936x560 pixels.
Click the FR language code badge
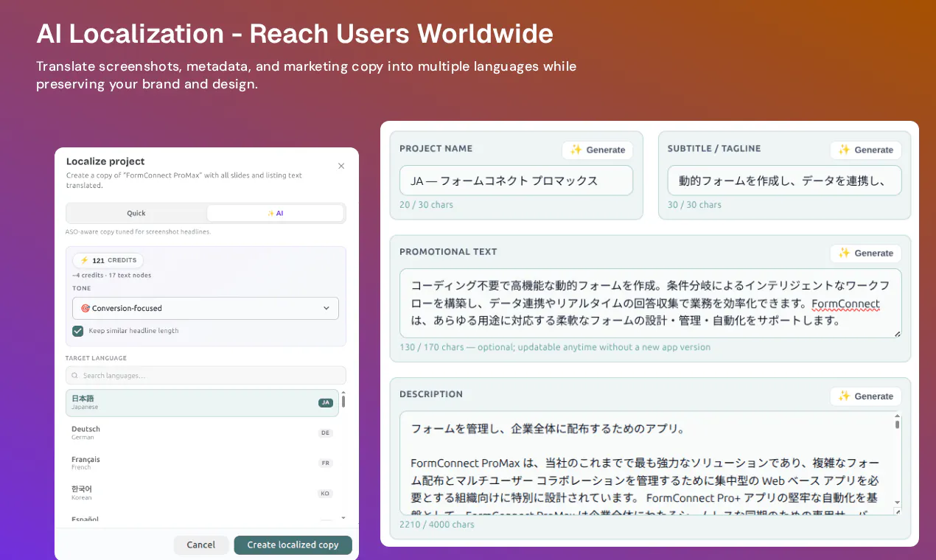pos(326,463)
